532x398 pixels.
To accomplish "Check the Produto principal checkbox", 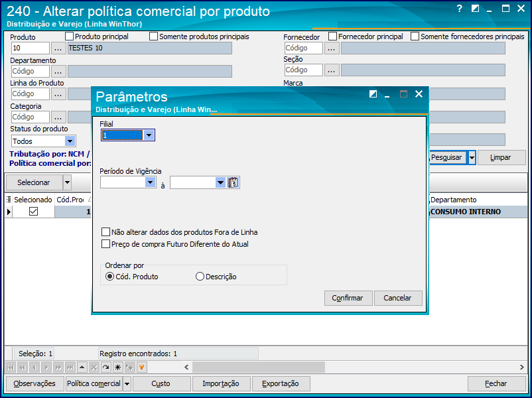I will click(x=69, y=36).
